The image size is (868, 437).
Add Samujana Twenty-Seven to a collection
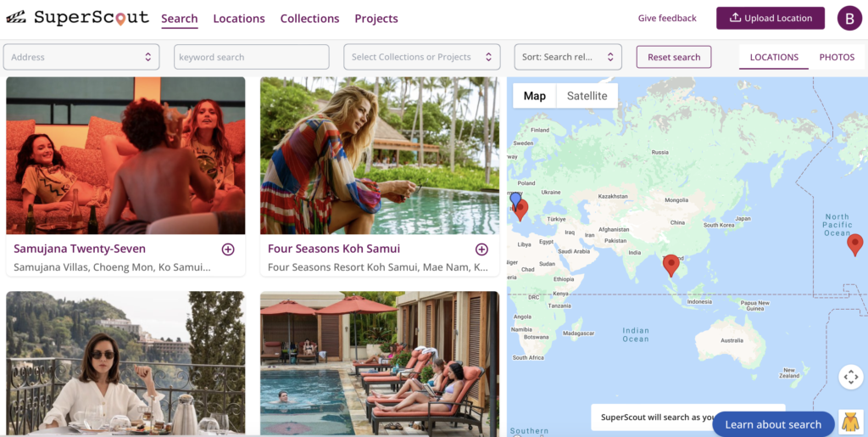[228, 249]
